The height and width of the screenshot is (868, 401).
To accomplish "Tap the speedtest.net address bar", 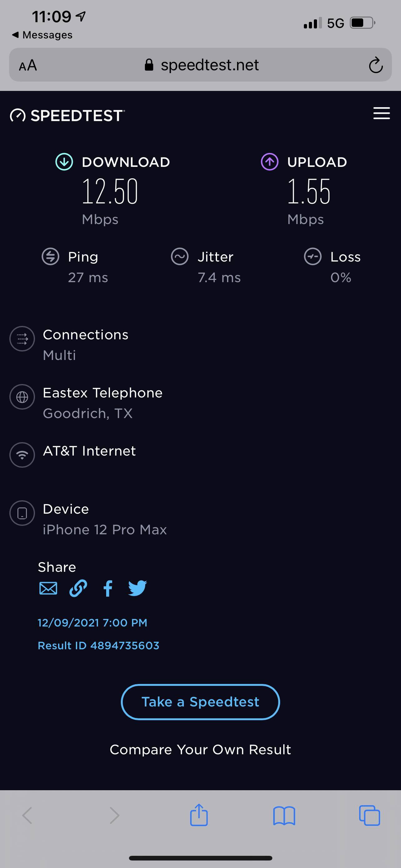I will click(x=202, y=65).
